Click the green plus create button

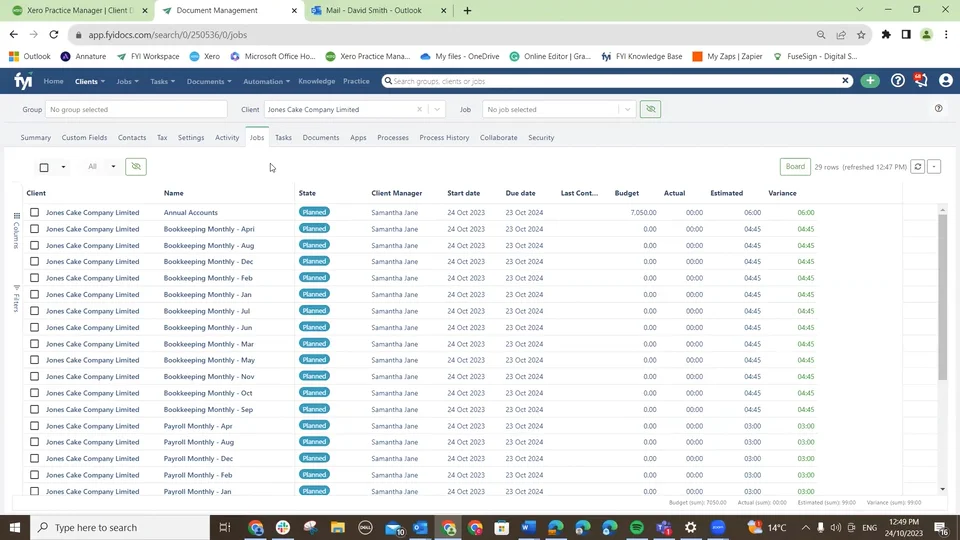click(x=870, y=81)
